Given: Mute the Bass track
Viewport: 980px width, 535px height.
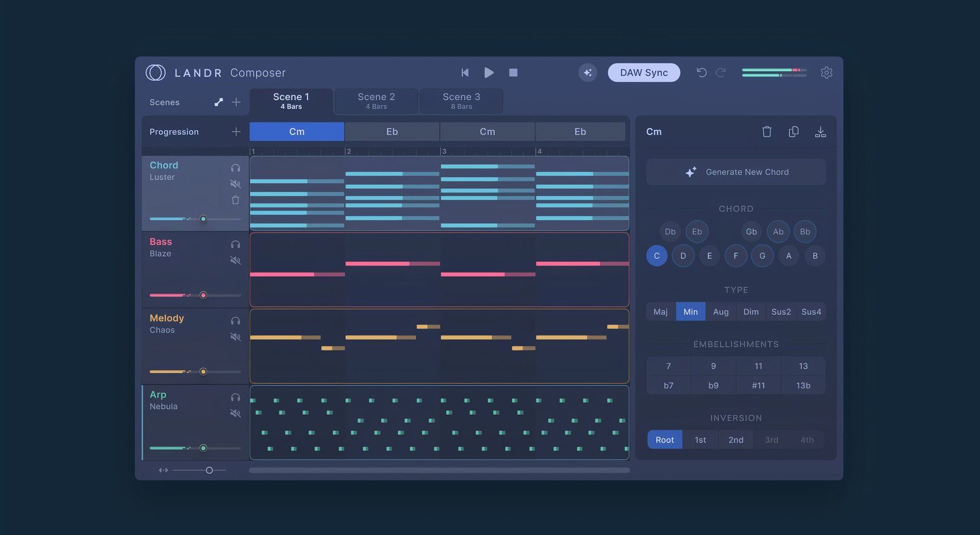Looking at the screenshot, I should [236, 260].
